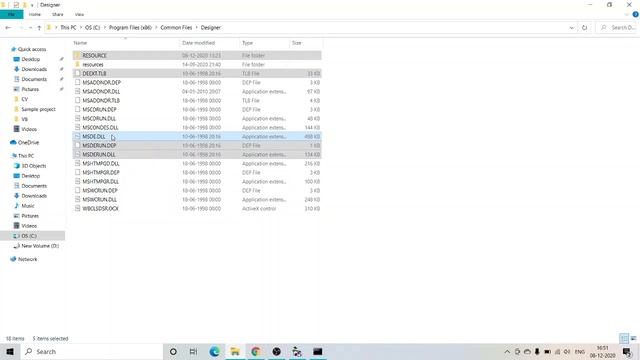Viewport: 640px width, 360px height.
Task: Select file MSCONDES.DLL
Action: 197,127
